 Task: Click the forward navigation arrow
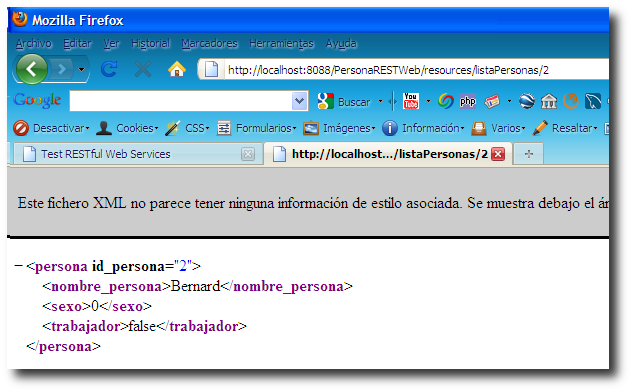tap(62, 69)
